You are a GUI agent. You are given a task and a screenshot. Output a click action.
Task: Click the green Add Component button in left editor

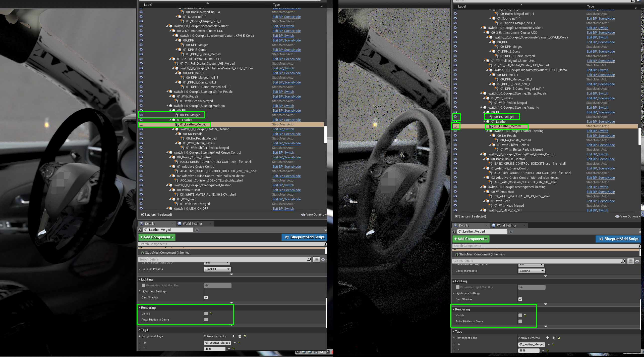click(x=157, y=237)
